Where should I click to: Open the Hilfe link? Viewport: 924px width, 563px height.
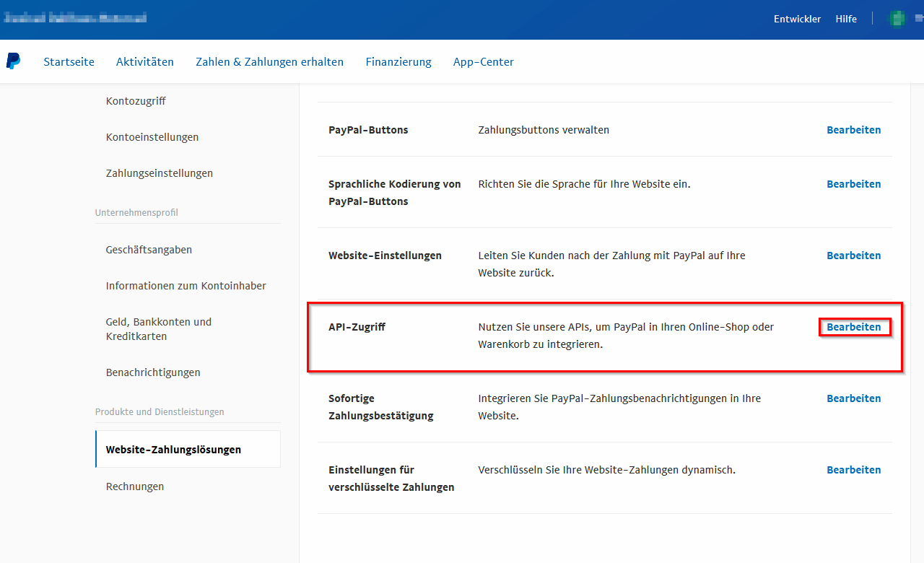pyautogui.click(x=846, y=19)
